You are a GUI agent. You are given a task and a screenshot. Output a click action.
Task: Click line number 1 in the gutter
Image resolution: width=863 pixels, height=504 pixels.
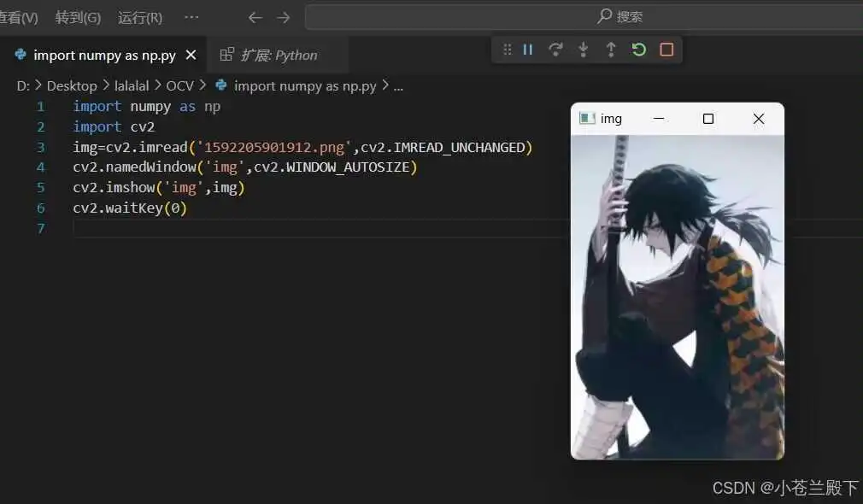coord(40,106)
